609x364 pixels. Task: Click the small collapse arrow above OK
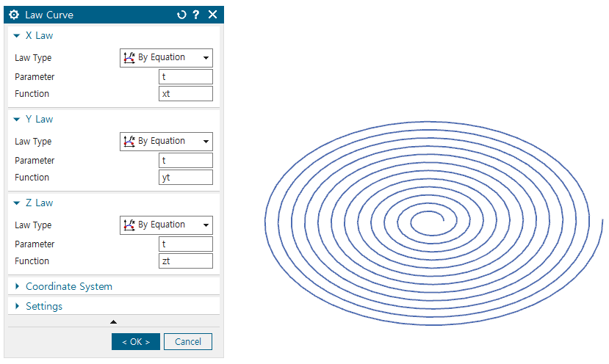[x=113, y=321]
